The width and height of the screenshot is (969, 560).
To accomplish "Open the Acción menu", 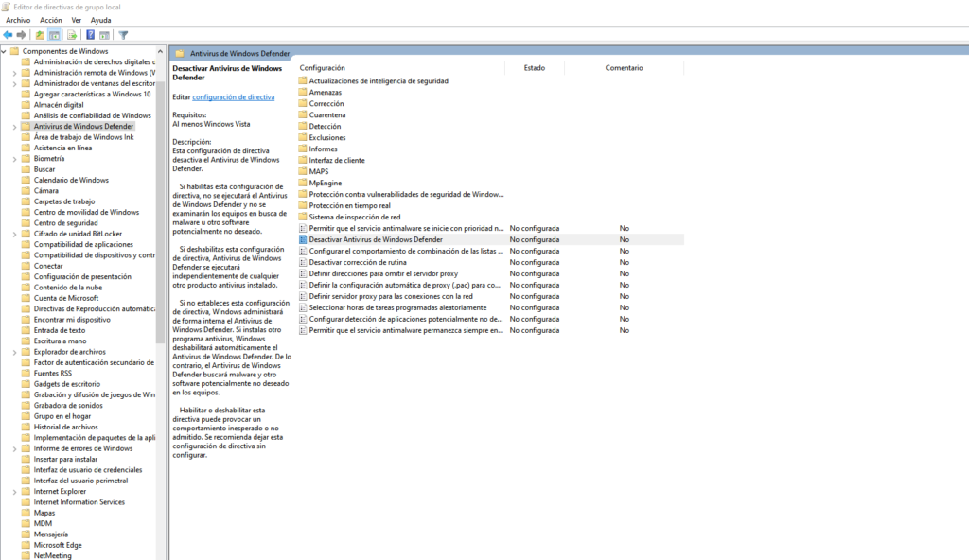I will click(x=51, y=21).
